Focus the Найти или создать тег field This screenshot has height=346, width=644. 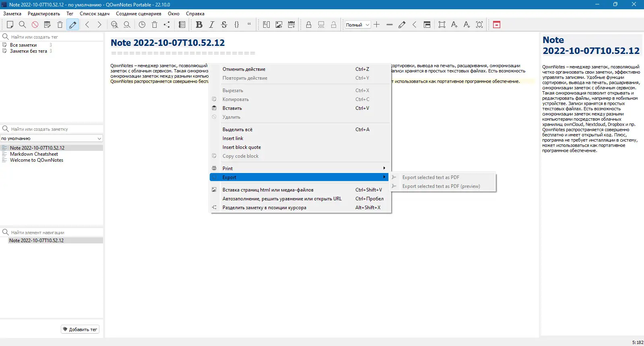52,37
